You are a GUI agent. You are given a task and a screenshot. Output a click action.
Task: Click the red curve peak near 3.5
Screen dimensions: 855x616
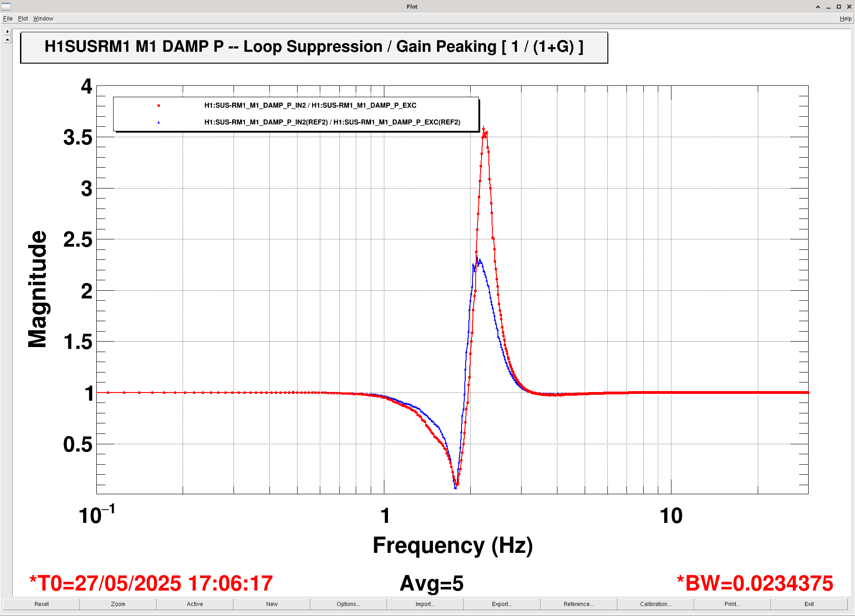point(484,129)
